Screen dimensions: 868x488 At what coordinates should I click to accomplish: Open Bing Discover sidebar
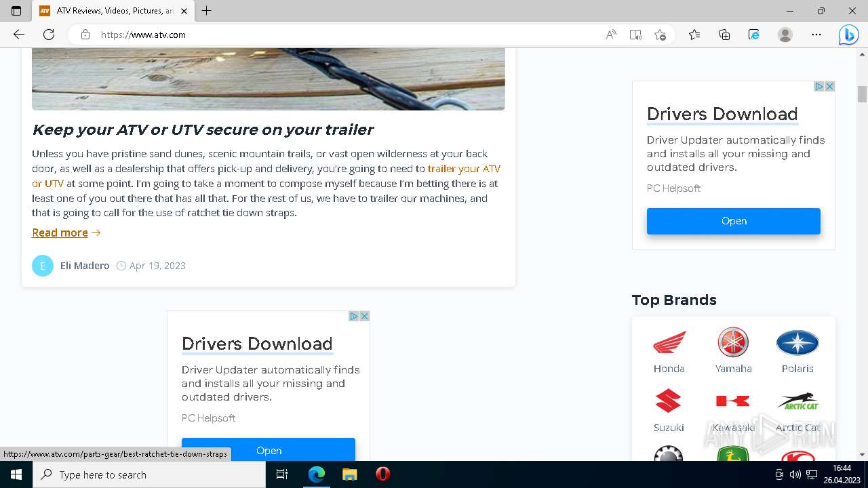(848, 35)
